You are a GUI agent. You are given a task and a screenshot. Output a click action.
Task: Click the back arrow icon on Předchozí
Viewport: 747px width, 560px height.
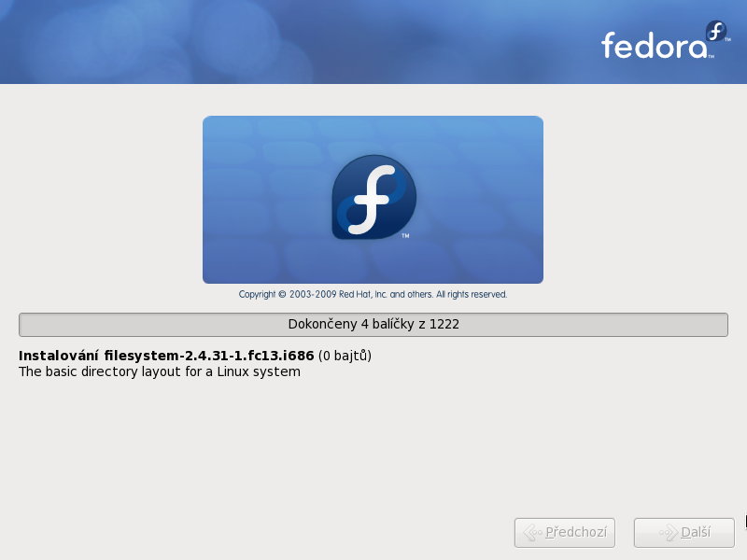click(x=533, y=532)
